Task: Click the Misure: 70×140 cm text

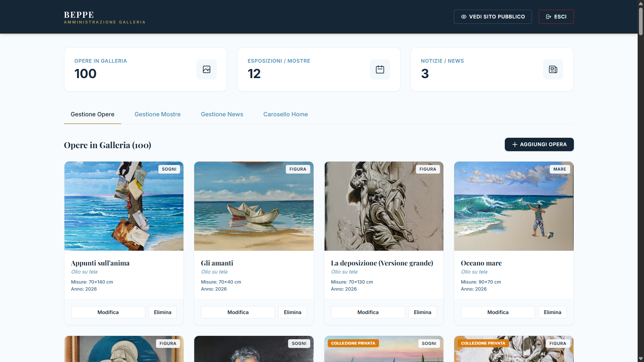Action: [92, 282]
